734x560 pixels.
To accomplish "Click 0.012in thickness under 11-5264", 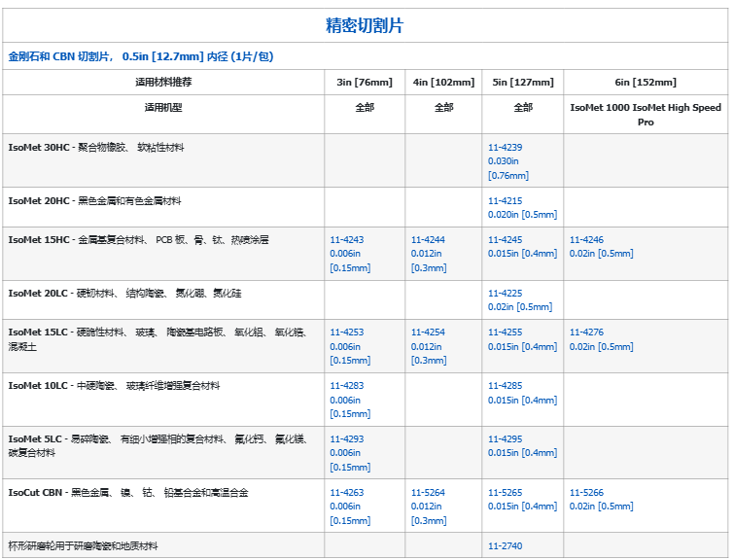I will (x=427, y=507).
